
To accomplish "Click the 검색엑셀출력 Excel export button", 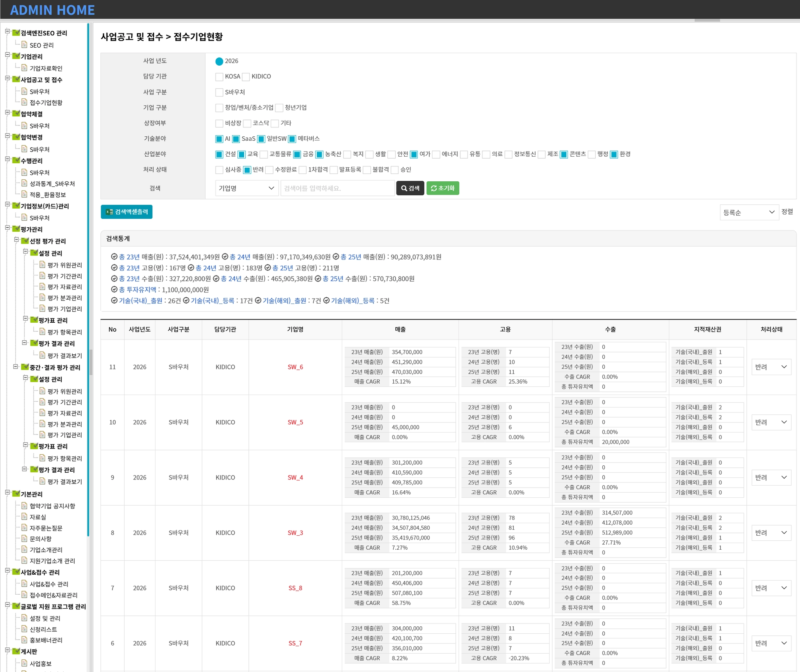I will [x=127, y=212].
